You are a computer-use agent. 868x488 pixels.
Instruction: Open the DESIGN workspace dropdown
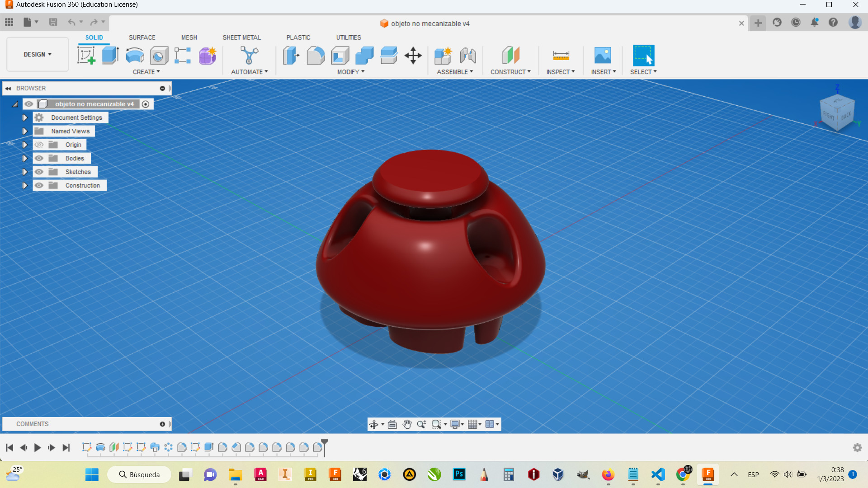click(x=38, y=54)
